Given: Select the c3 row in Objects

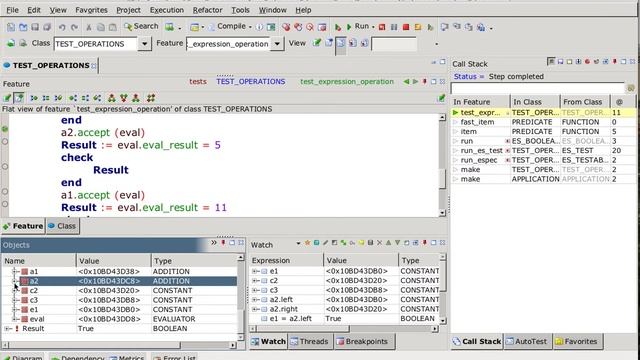Looking at the screenshot, I should (x=120, y=300).
